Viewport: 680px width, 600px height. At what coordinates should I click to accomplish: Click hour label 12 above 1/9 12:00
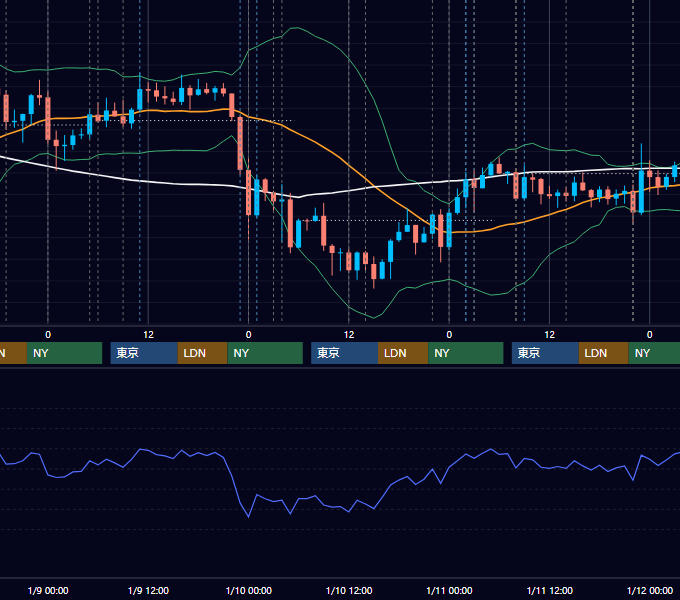click(148, 335)
